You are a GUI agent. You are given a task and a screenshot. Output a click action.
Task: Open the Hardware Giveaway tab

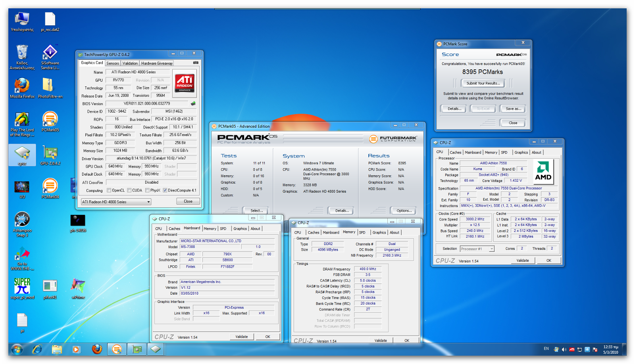[x=157, y=63]
